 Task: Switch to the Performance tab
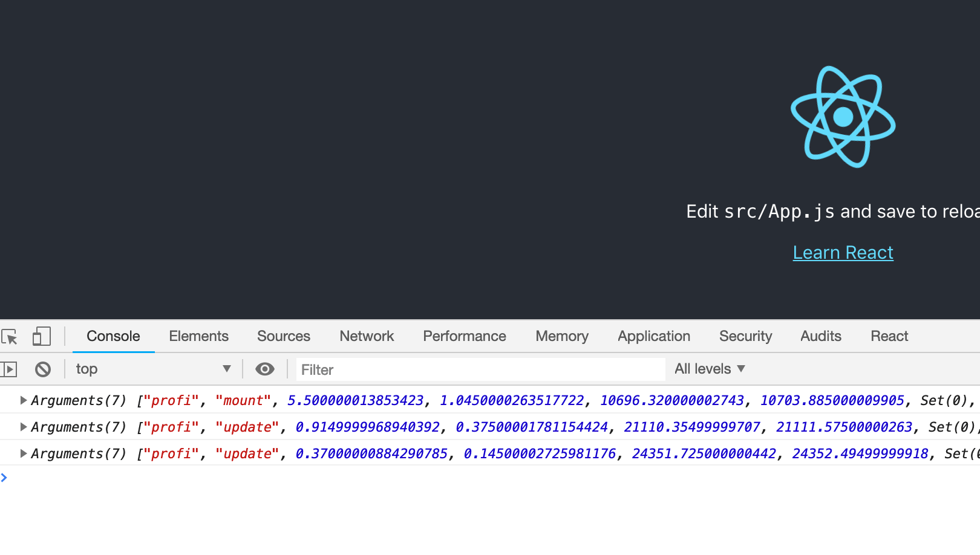coord(465,336)
